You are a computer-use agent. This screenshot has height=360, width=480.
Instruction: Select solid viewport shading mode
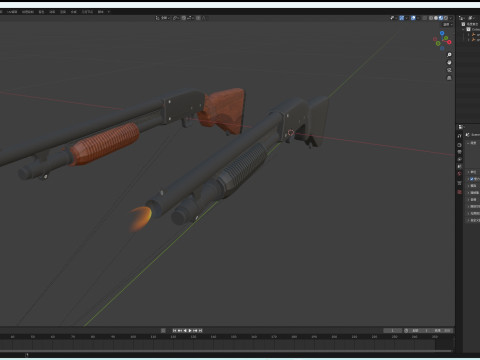436,18
